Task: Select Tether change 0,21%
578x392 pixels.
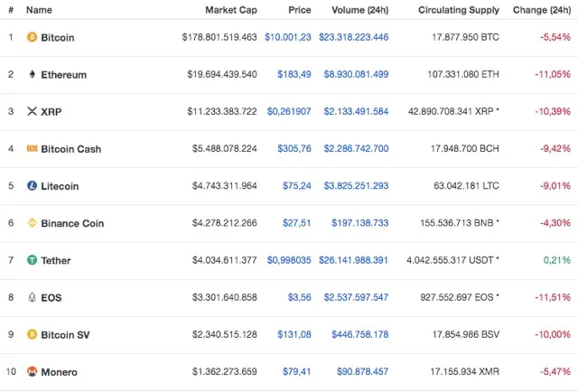Action: point(557,260)
